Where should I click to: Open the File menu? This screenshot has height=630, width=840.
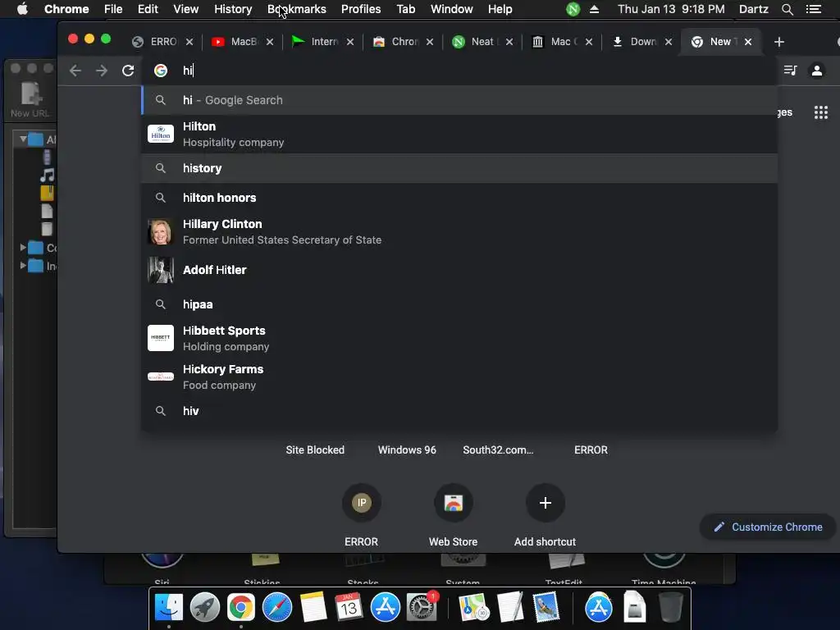point(113,9)
